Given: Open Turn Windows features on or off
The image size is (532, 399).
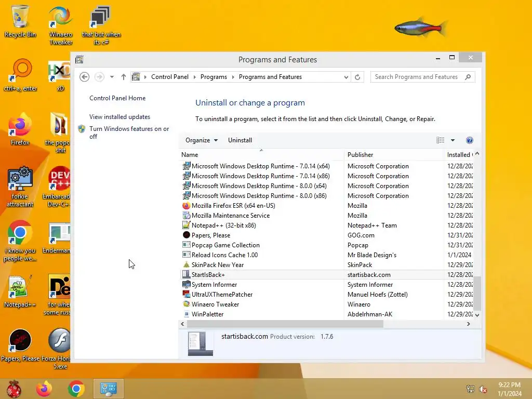Looking at the screenshot, I should [129, 132].
